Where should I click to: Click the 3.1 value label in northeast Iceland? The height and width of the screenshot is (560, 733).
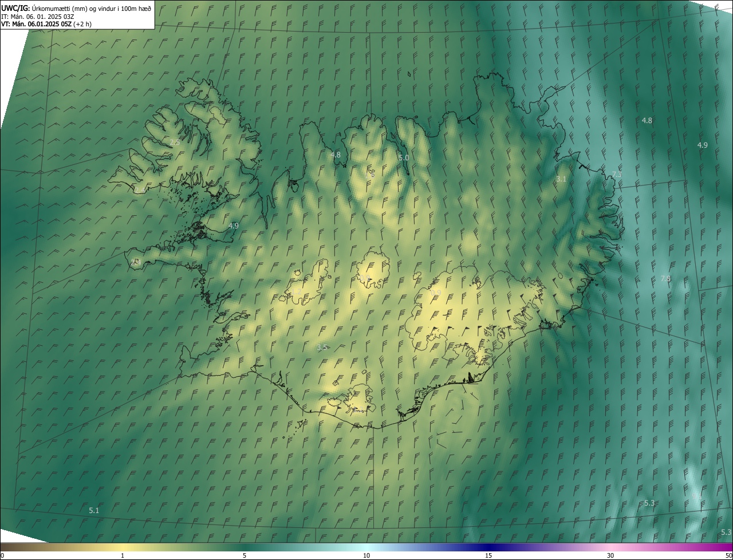point(561,179)
